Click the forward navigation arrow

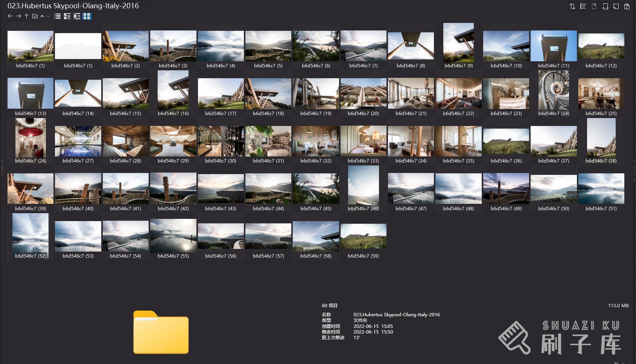(18, 16)
